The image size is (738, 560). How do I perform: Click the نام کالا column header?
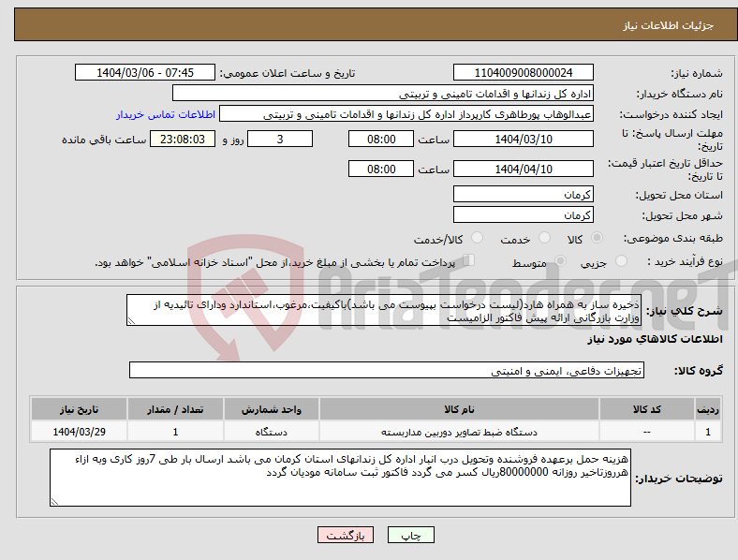(459, 409)
